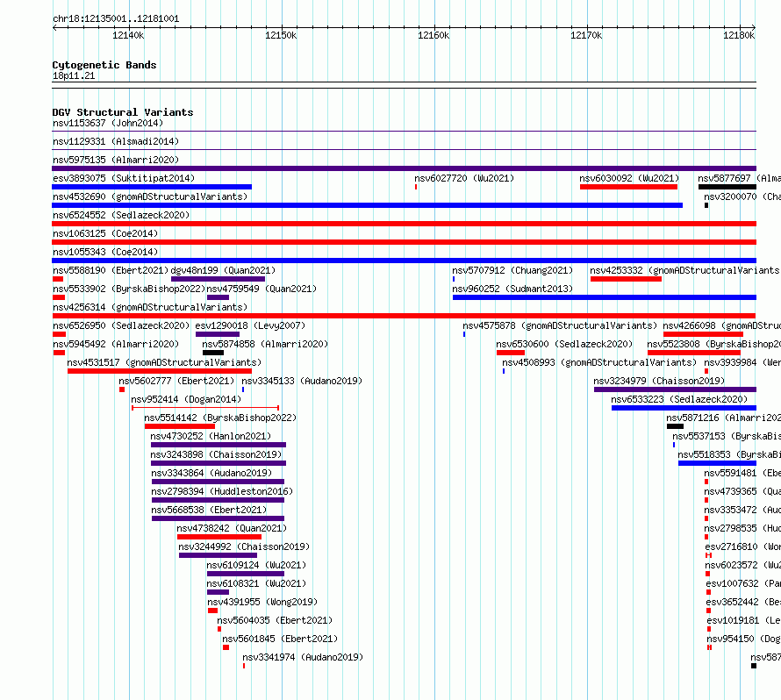781x700 pixels.
Task: Click the nsv5975135 (Almarri2020) purple bar
Action: (404, 168)
